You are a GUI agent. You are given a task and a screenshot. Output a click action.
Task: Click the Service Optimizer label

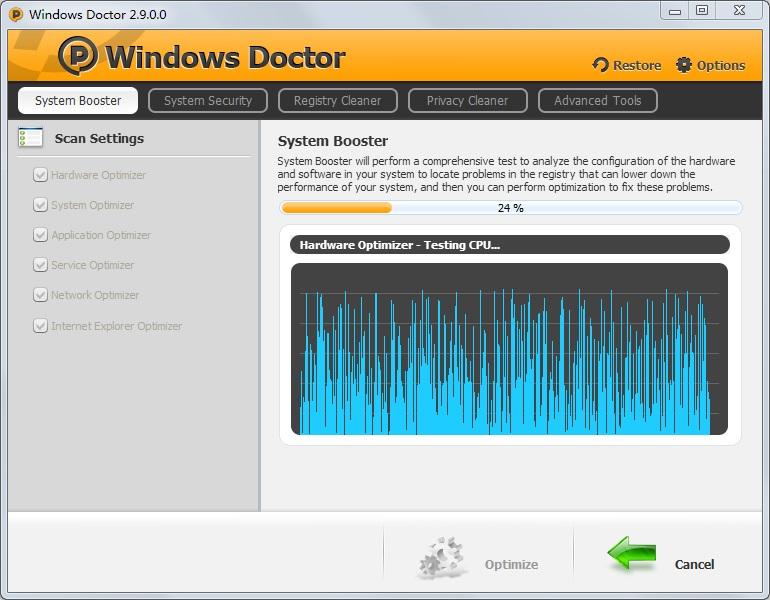click(x=92, y=265)
